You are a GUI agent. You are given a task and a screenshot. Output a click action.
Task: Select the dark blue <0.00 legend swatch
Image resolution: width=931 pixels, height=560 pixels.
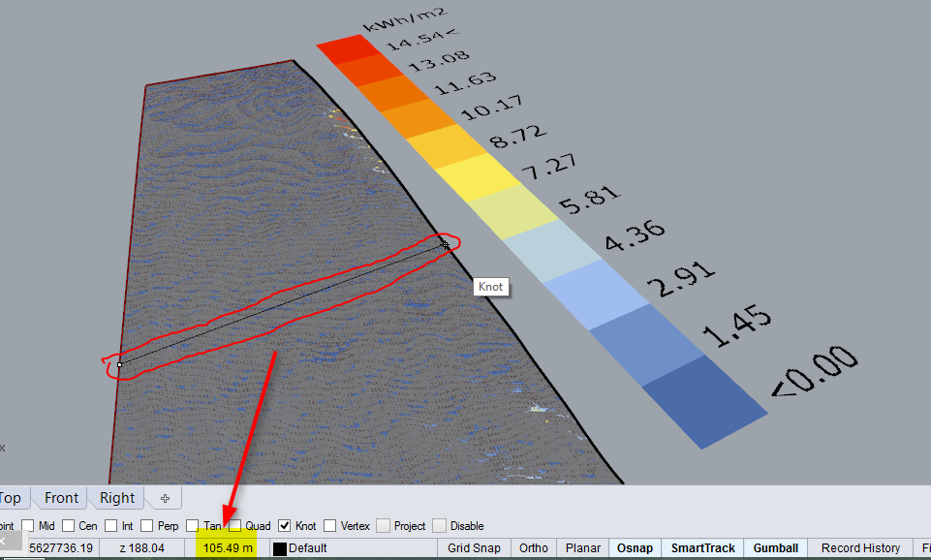[x=705, y=402]
